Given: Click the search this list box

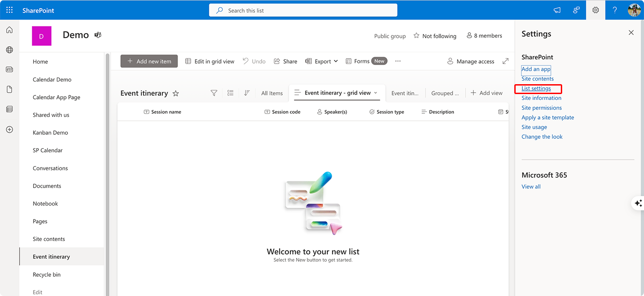Looking at the screenshot, I should 303,10.
